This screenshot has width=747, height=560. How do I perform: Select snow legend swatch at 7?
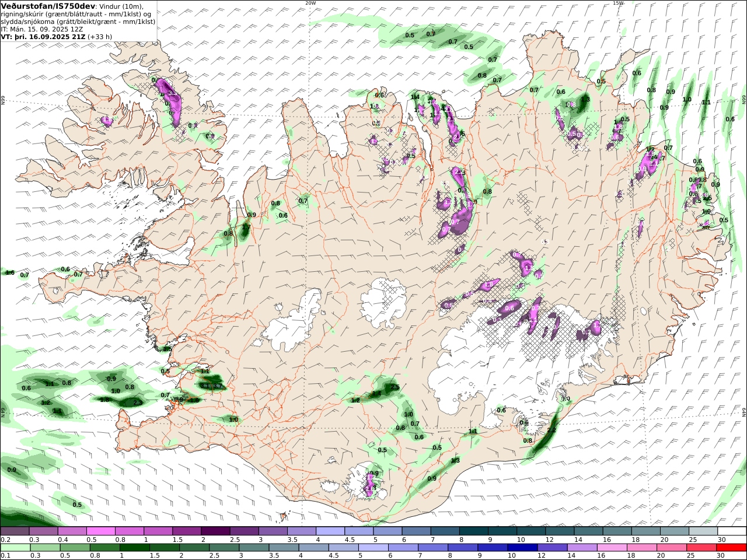[444, 531]
